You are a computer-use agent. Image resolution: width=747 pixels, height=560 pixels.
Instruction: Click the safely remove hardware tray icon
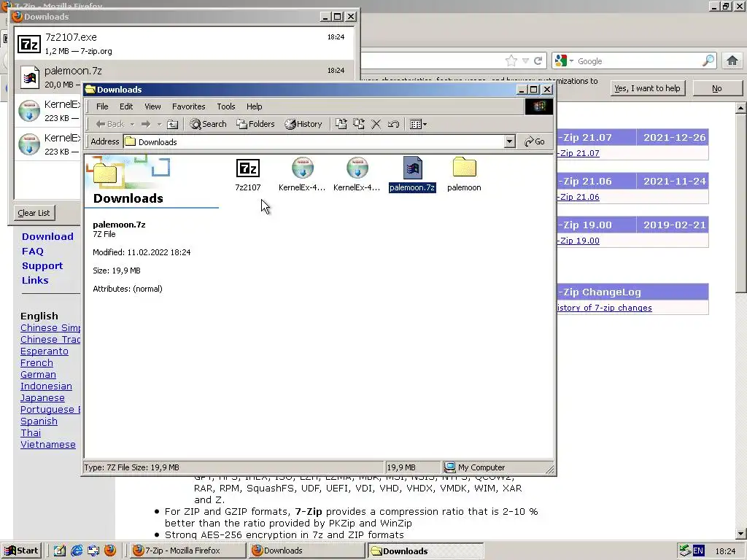click(685, 551)
